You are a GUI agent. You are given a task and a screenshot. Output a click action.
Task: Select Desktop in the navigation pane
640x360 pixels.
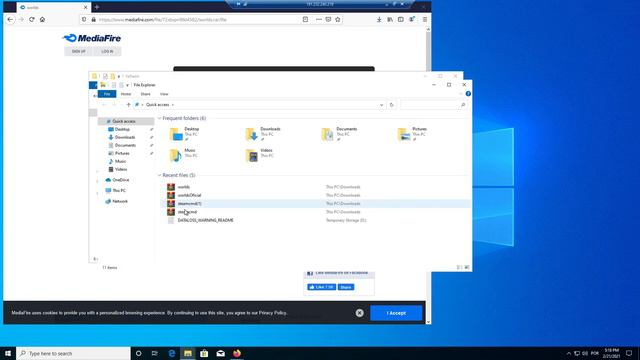click(x=122, y=129)
